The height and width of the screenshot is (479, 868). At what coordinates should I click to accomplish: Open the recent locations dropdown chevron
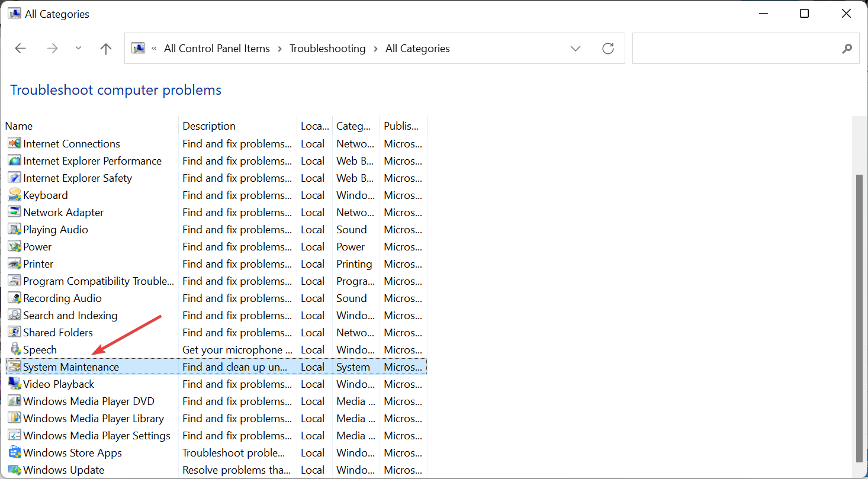[78, 49]
